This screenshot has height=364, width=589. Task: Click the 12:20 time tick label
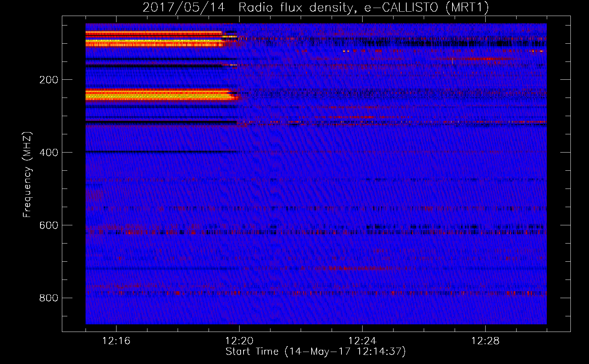click(239, 341)
